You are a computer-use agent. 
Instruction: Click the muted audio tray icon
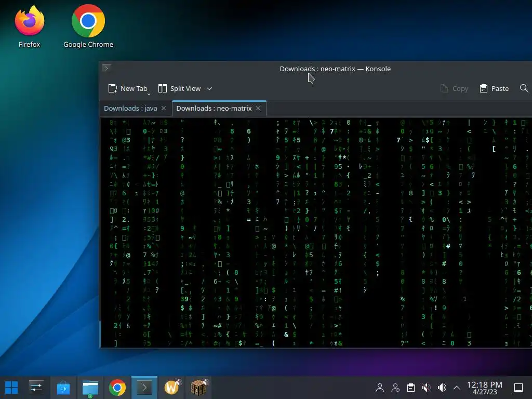427,388
